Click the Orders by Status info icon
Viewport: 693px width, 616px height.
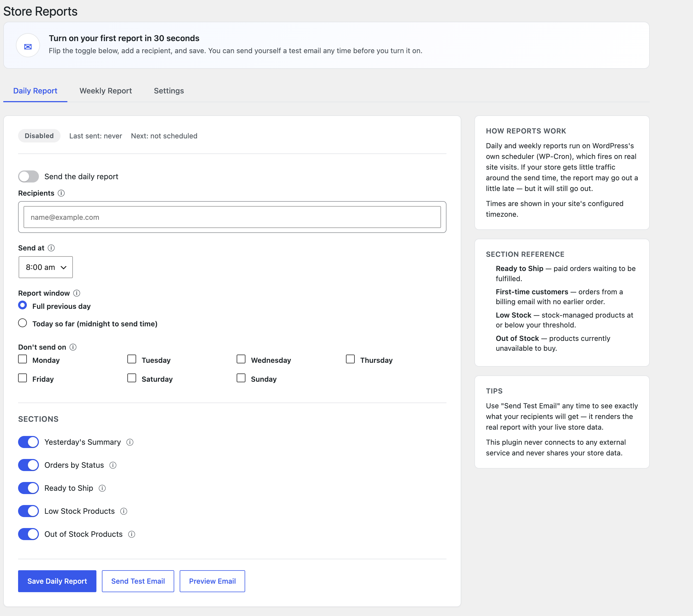click(x=113, y=465)
